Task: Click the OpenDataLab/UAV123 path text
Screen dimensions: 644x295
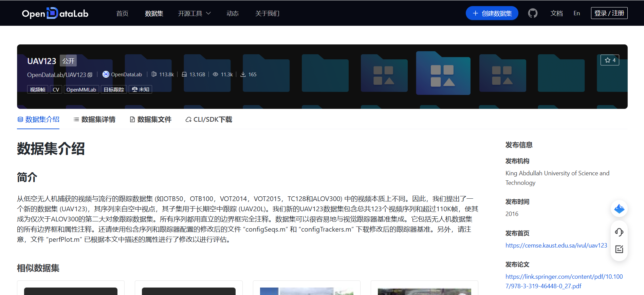Action: 57,75
